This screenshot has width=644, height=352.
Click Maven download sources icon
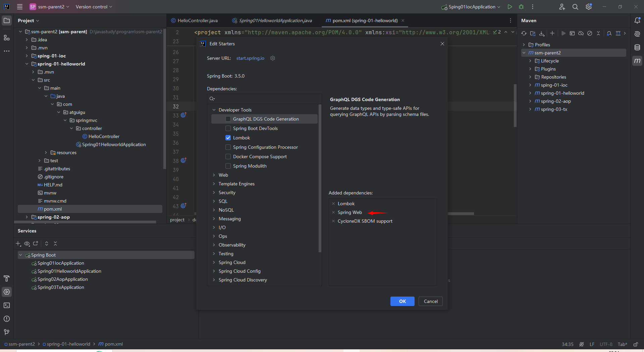pyautogui.click(x=542, y=33)
